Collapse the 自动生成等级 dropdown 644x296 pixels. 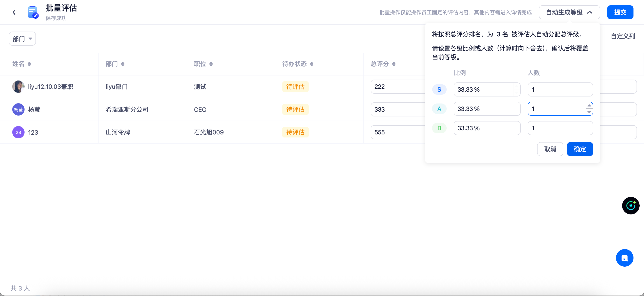[x=569, y=12]
